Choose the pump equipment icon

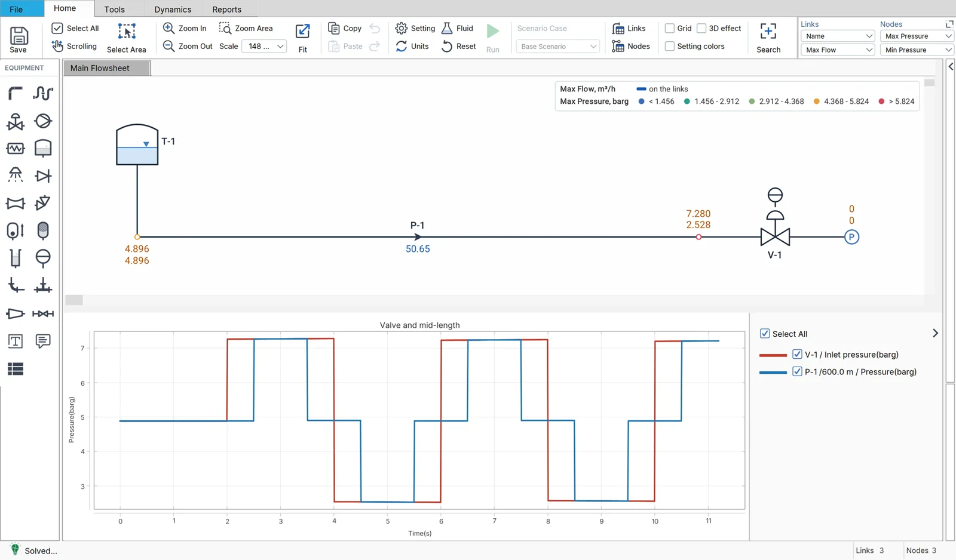[43, 121]
